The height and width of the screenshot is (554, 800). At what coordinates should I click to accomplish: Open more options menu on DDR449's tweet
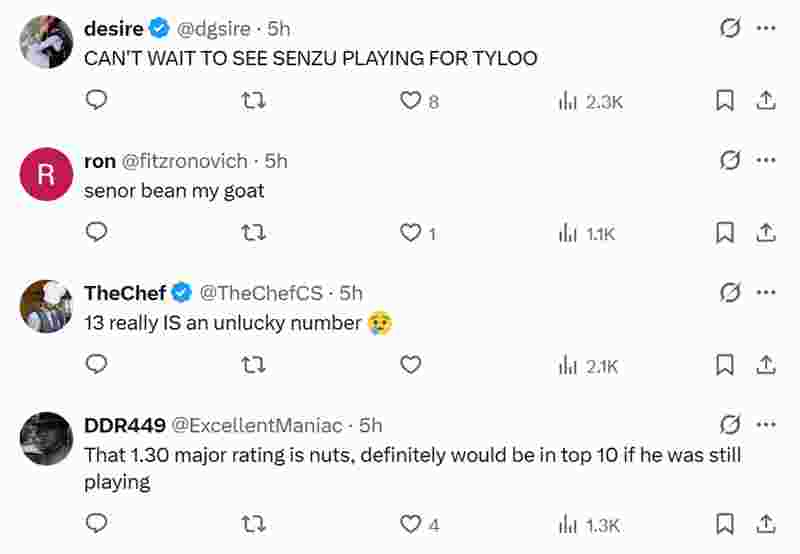click(x=766, y=424)
